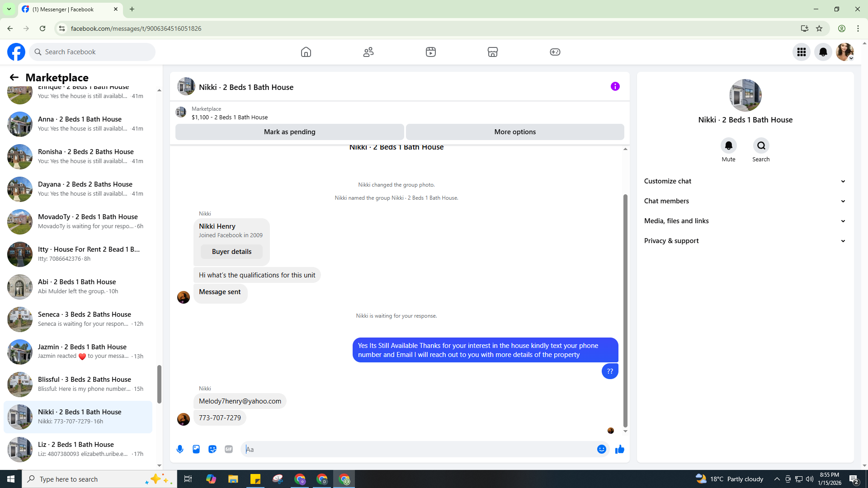
Task: Click the voice clip microphone icon
Action: 180,449
